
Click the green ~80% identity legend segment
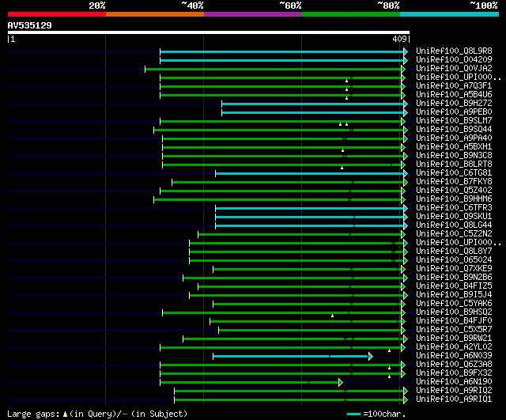[x=351, y=14]
